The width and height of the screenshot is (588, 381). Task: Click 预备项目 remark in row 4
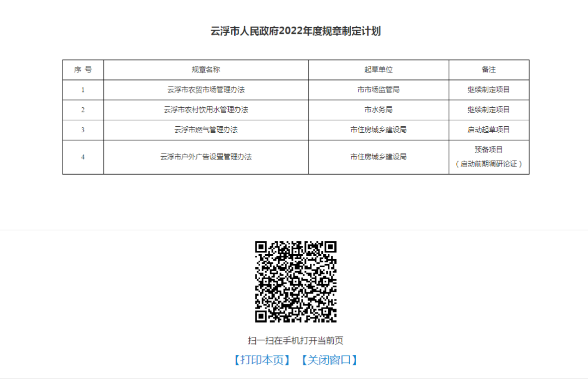[x=488, y=150]
